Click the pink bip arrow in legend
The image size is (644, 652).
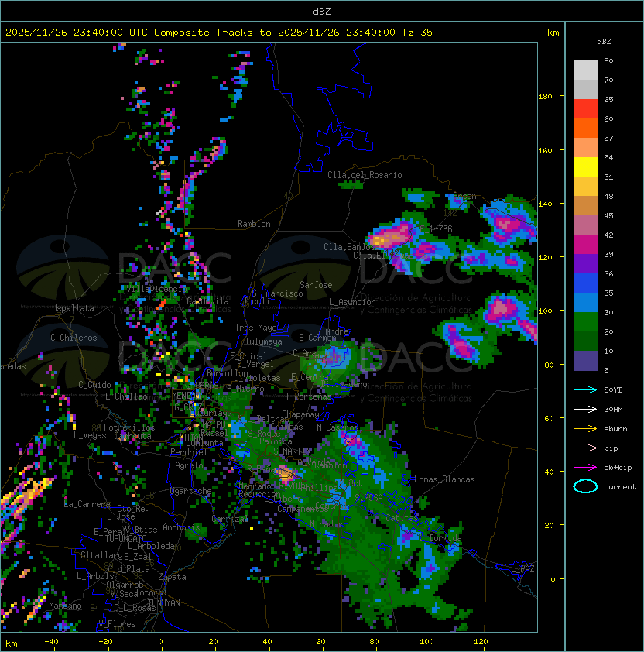pyautogui.click(x=585, y=448)
